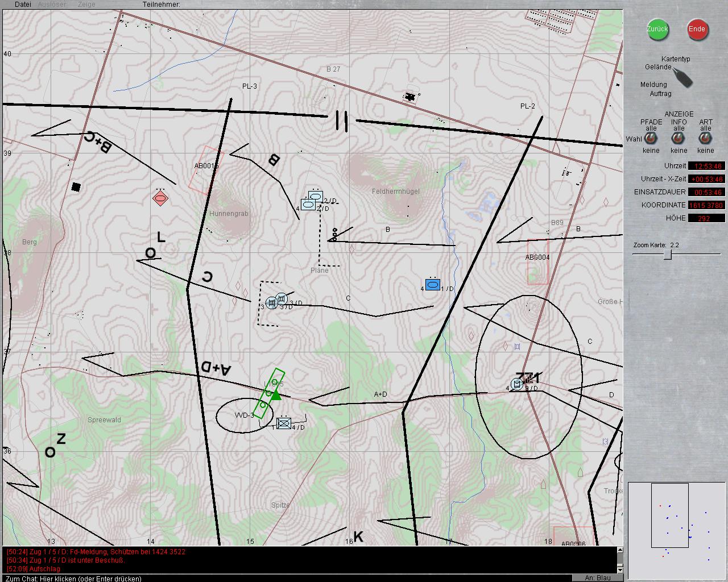Toggle the INFO display switch
Image resolution: width=728 pixels, height=582 pixels.
coord(679,139)
